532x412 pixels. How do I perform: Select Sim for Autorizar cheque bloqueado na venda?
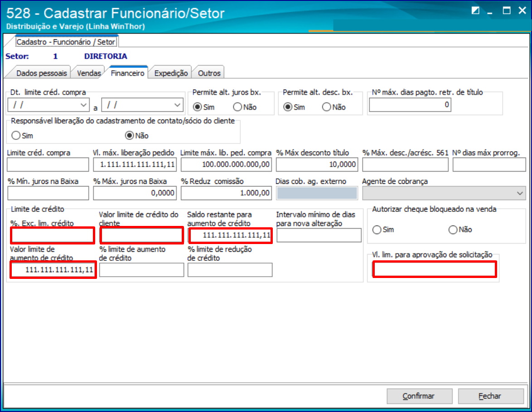(x=377, y=230)
